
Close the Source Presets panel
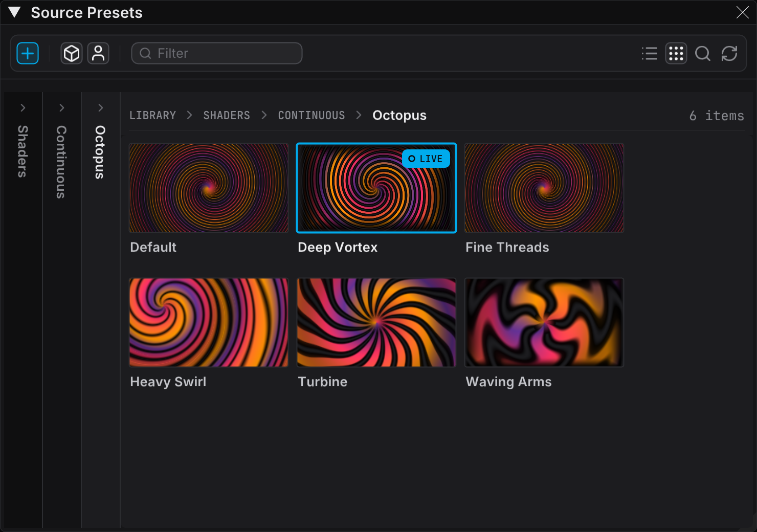click(x=743, y=12)
